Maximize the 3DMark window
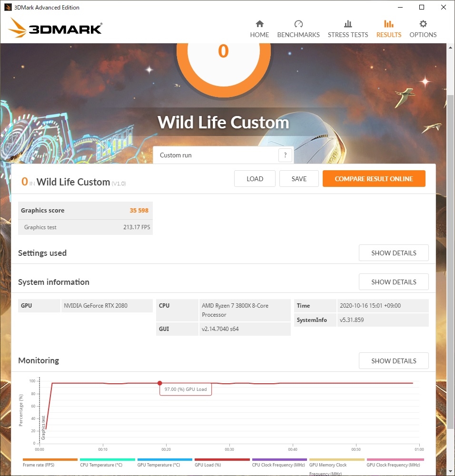Image resolution: width=455 pixels, height=476 pixels. point(422,7)
